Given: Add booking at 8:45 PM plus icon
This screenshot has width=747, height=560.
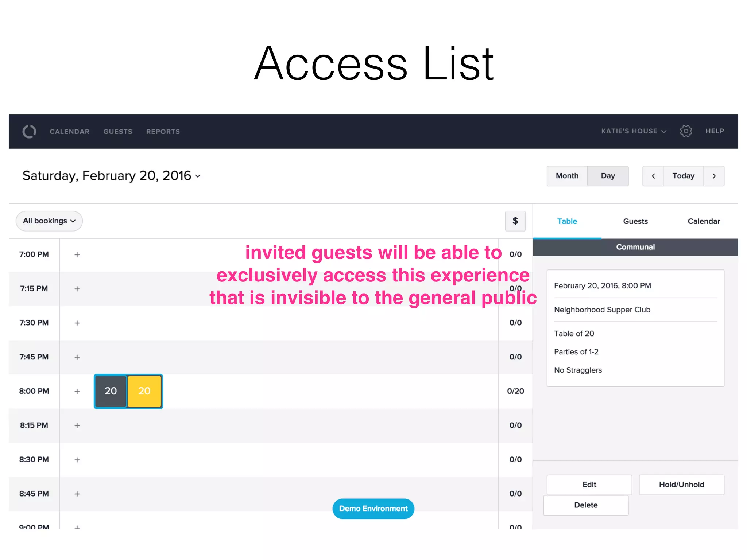Looking at the screenshot, I should tap(77, 494).
